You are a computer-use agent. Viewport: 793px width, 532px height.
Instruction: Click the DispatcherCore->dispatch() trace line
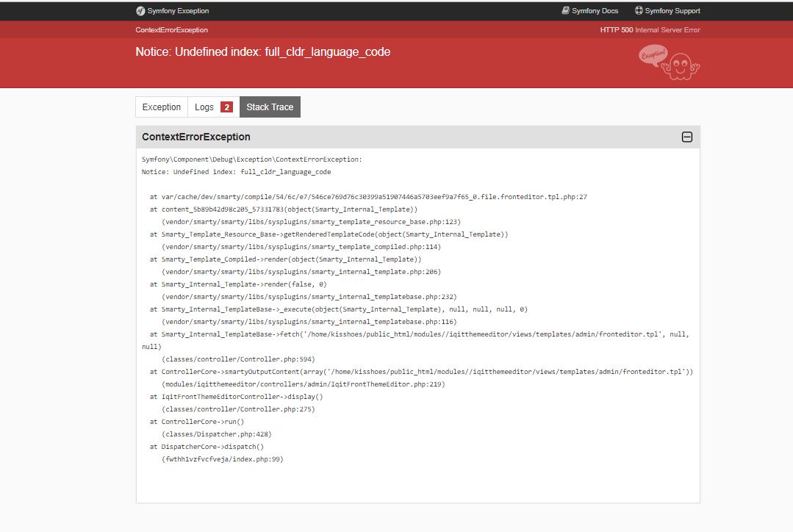click(207, 447)
